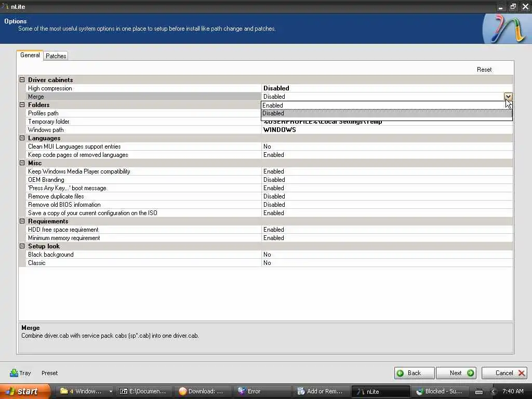
Task: Choose Enabled in the Merge dropdown list
Action: 387,105
